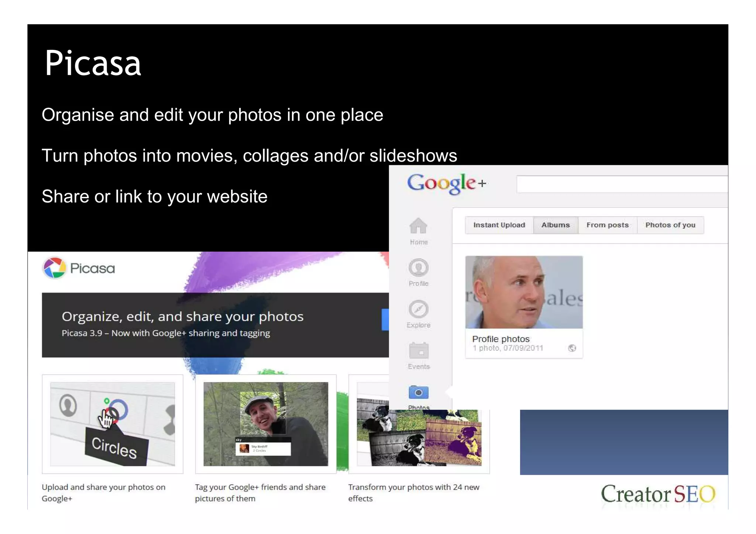756x534 pixels.
Task: Switch to the Photos of you tab
Action: pos(670,225)
